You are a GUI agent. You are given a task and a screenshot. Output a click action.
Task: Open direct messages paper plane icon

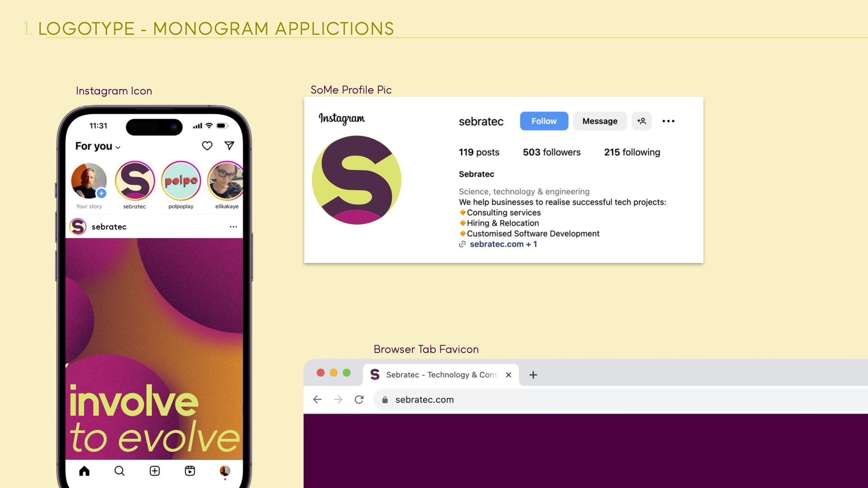[x=229, y=145]
